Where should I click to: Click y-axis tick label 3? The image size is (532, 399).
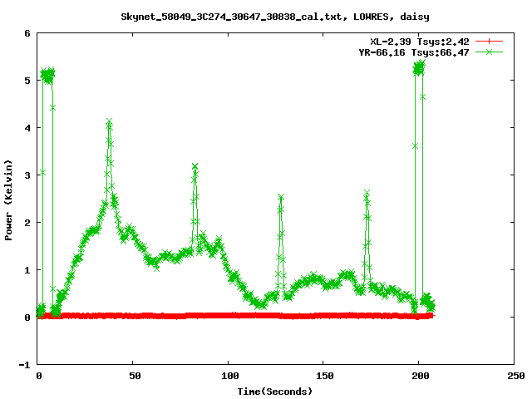pos(27,175)
